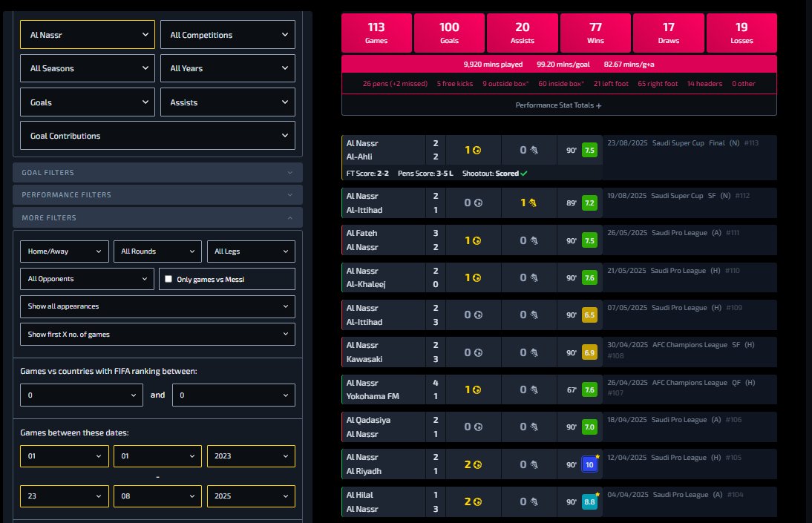Click '14 headers' stat text
The width and height of the screenshot is (812, 523).
click(x=704, y=83)
